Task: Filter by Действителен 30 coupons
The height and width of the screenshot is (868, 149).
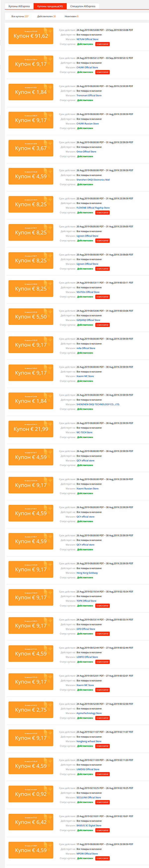Action: (46, 16)
